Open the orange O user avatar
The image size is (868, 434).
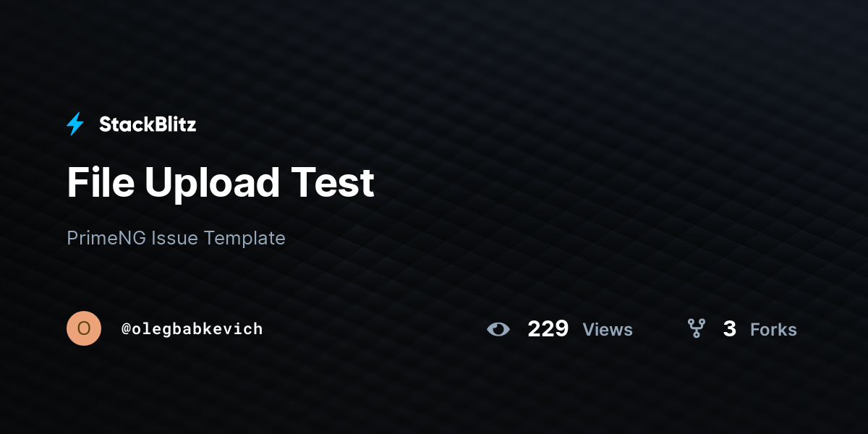point(84,328)
